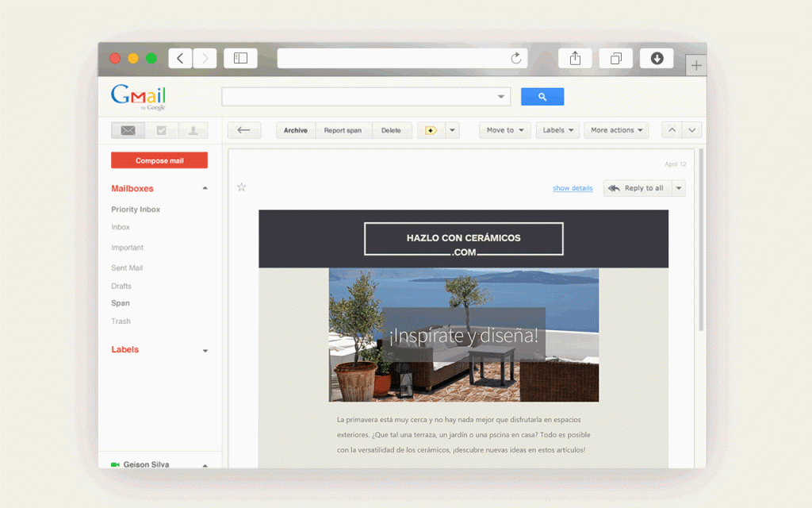Mark message with the yellow importance tag
Screen dimensions: 812x508
click(431, 131)
